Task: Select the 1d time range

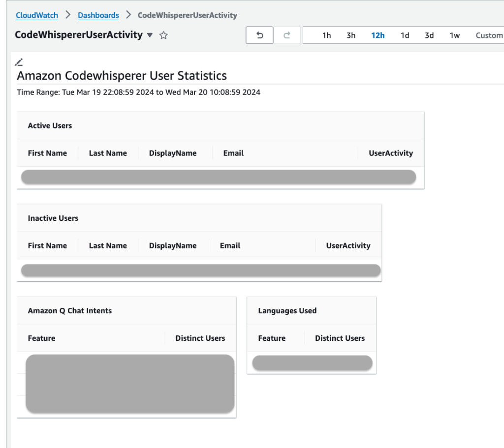Action: (405, 35)
